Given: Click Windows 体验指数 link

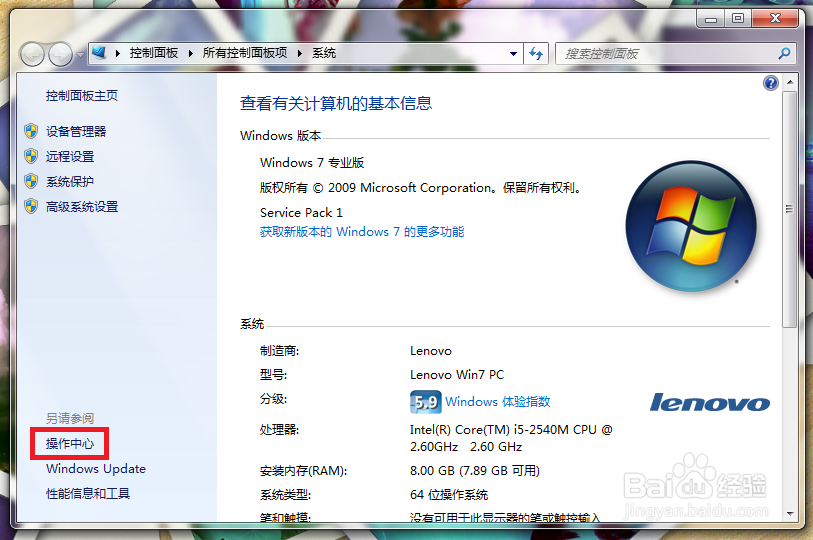Looking at the screenshot, I should pyautogui.click(x=498, y=401).
